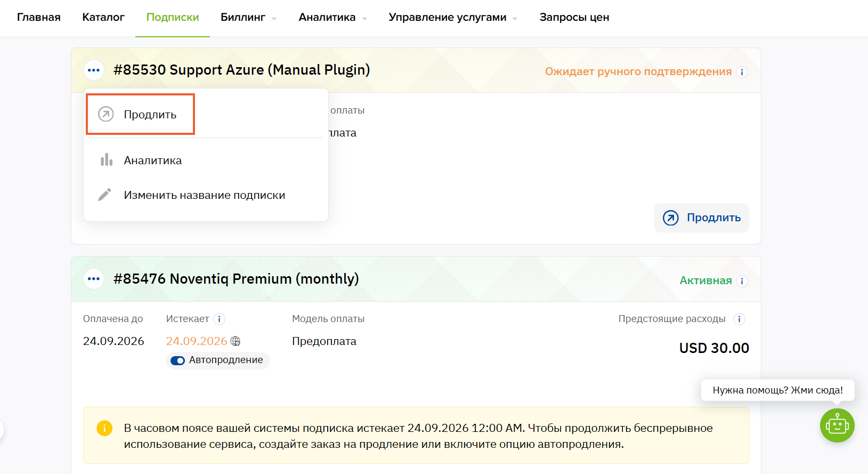The image size is (868, 474).
Task: Open the three-dots menu for subscription #85476
Action: [94, 279]
